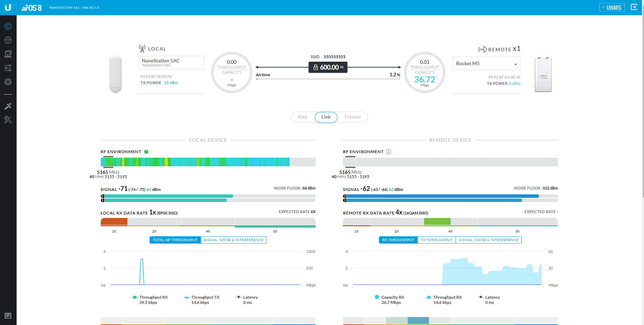
Task: Click the local MAC address F4:92:BF:3E:89:F6
Action: [x=156, y=77]
